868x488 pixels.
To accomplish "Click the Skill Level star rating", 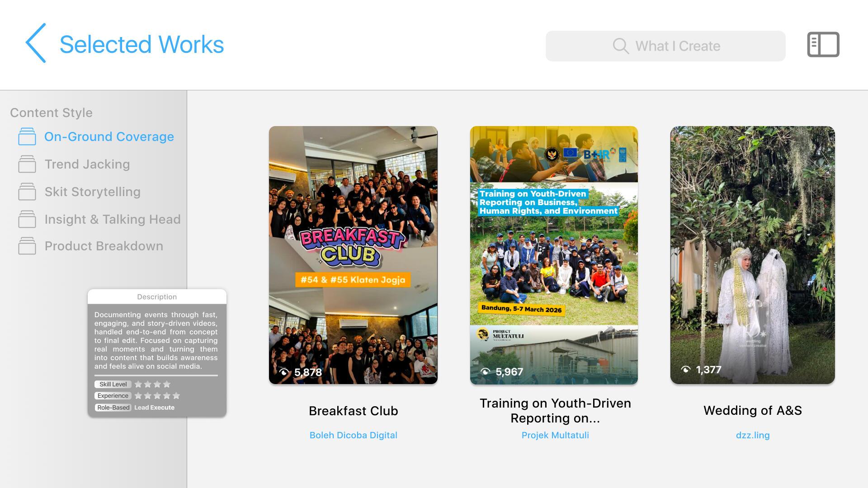I will 152,384.
